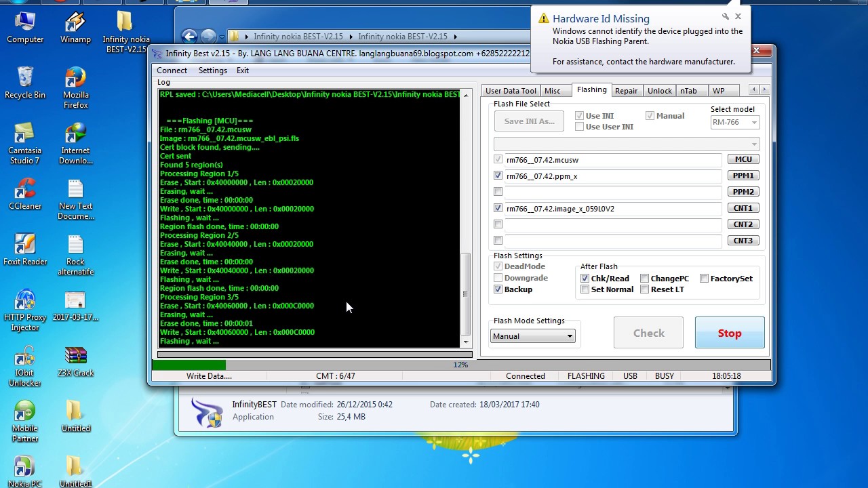Launch Foxit Reader desktop icon

tap(25, 249)
